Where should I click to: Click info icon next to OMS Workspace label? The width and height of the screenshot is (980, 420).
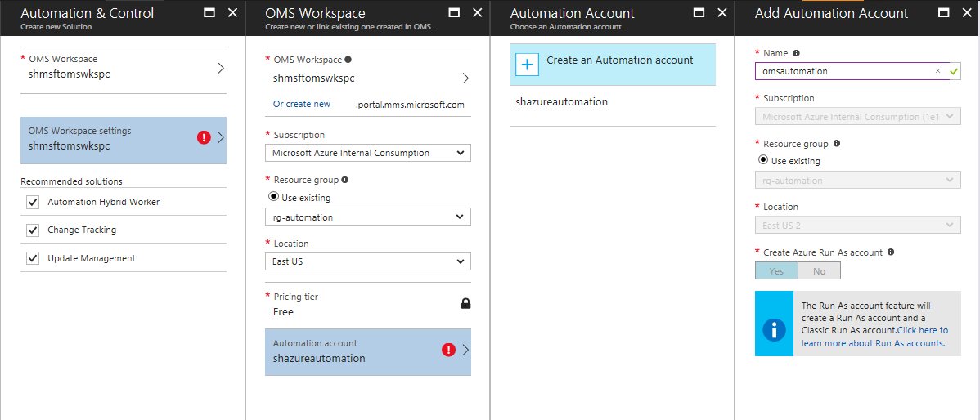(x=348, y=60)
